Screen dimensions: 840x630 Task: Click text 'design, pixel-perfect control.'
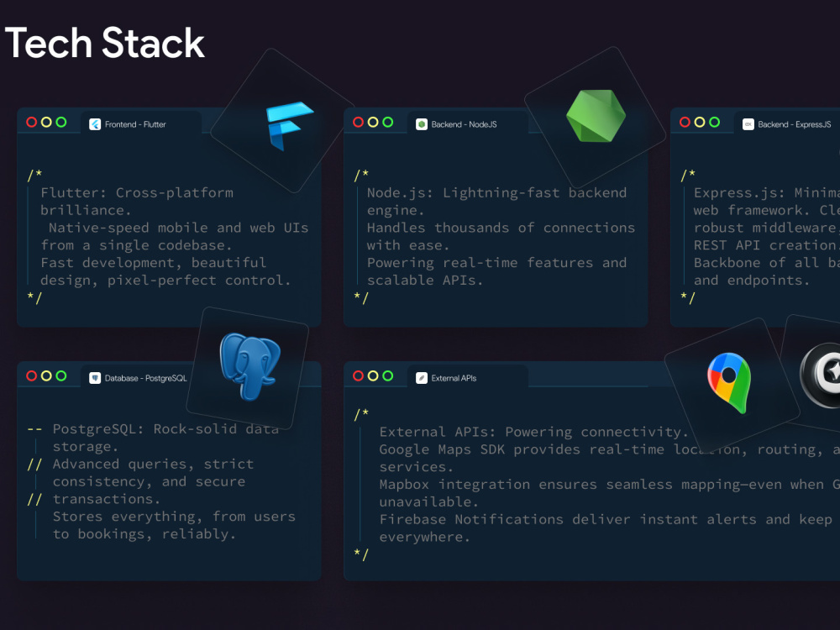pos(165,281)
